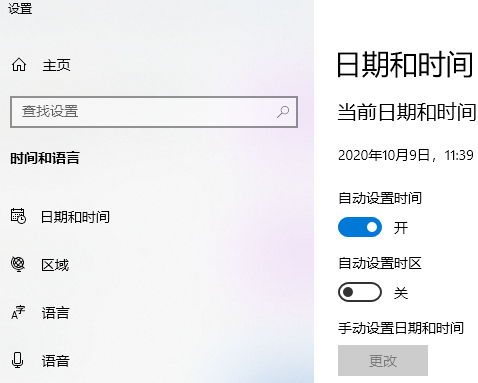
Task: Open the globe icon for 区域
Action: coord(18,264)
